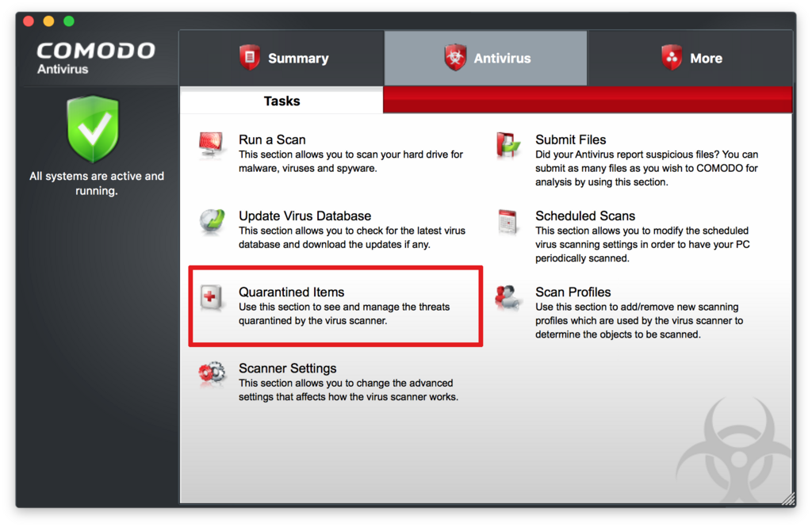Click the Scanner Settings gears icon
Image resolution: width=812 pixels, height=527 pixels.
pos(212,372)
